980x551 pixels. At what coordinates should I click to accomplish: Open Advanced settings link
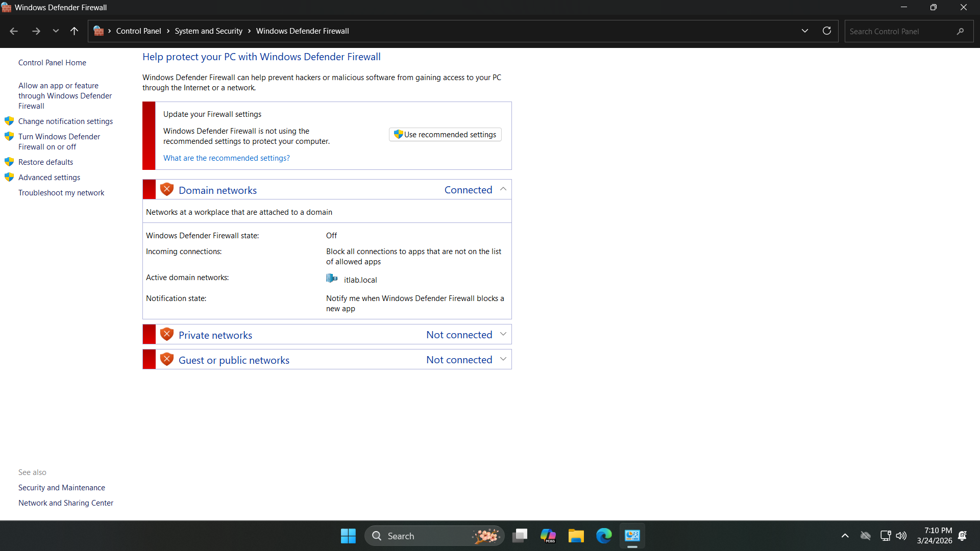[49, 178]
